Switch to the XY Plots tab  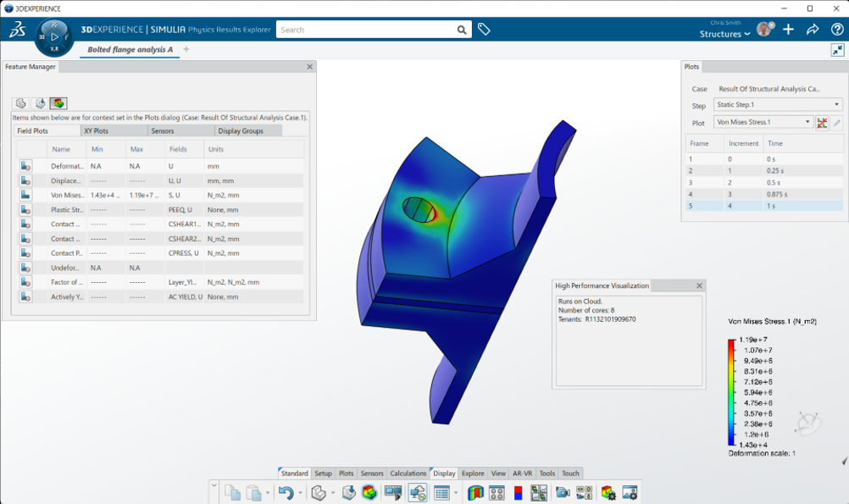[x=114, y=131]
